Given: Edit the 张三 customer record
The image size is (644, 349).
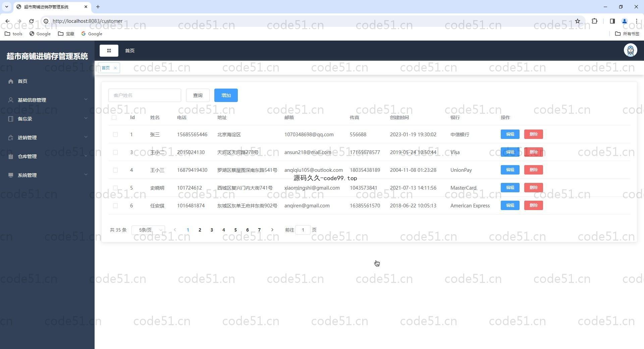Looking at the screenshot, I should pyautogui.click(x=510, y=134).
